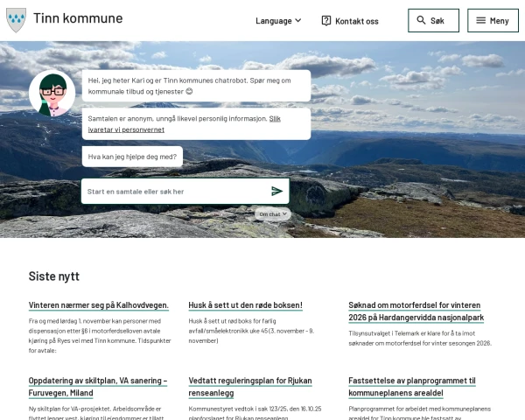Viewport: 525px width, 420px height.
Task: Open 'Søknad om motorferdsel for vinteren 2026' article
Action: [x=416, y=311]
